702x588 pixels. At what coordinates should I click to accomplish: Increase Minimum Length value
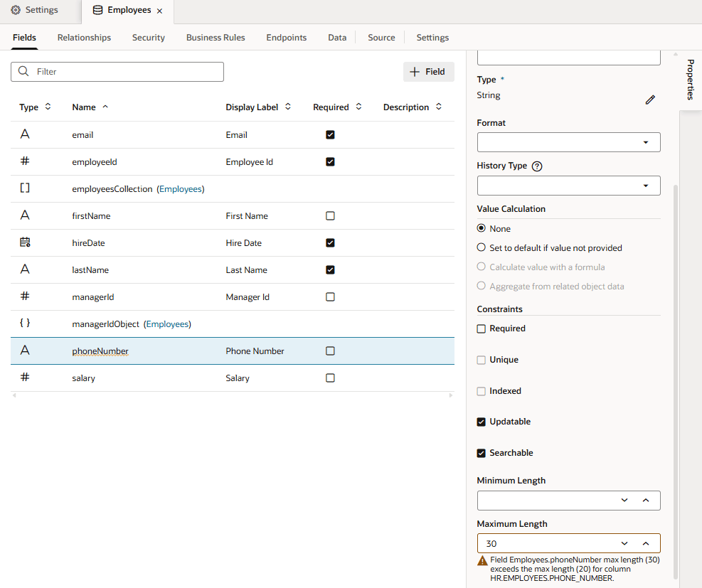click(646, 501)
